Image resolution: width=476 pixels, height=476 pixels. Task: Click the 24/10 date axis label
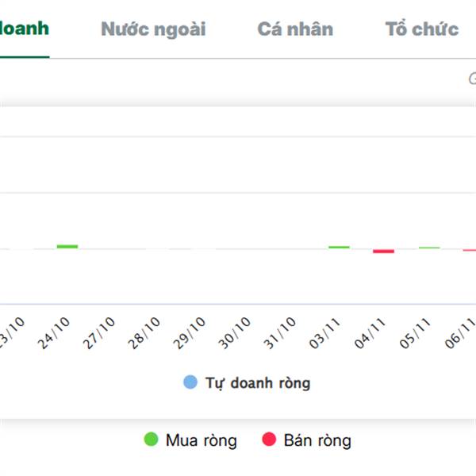[x=55, y=333]
